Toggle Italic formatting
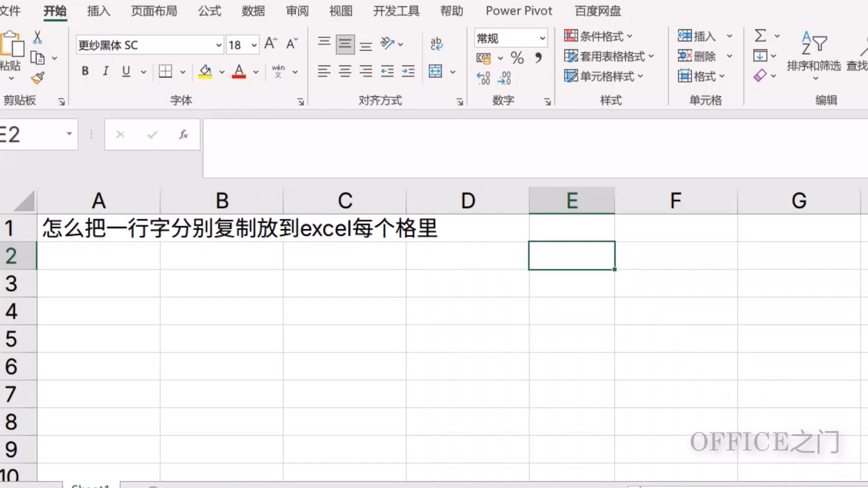The image size is (868, 488). tap(105, 71)
